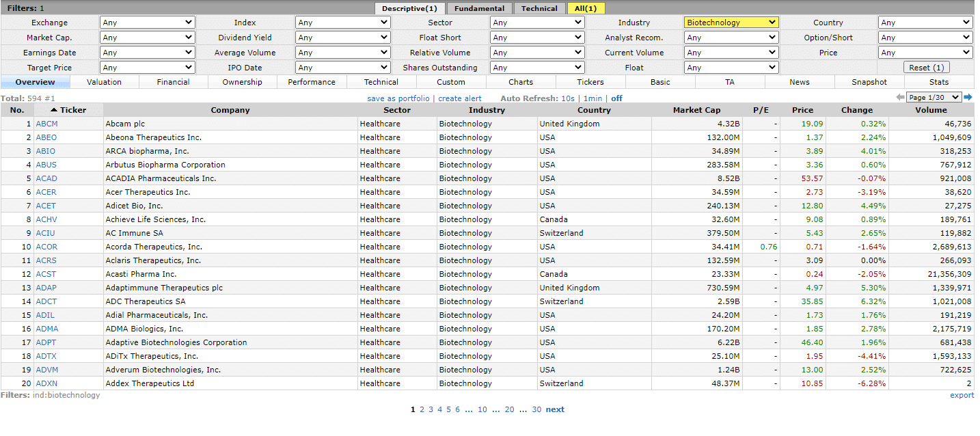Open the News view tab
Screen dimensions: 980x436
[800, 82]
